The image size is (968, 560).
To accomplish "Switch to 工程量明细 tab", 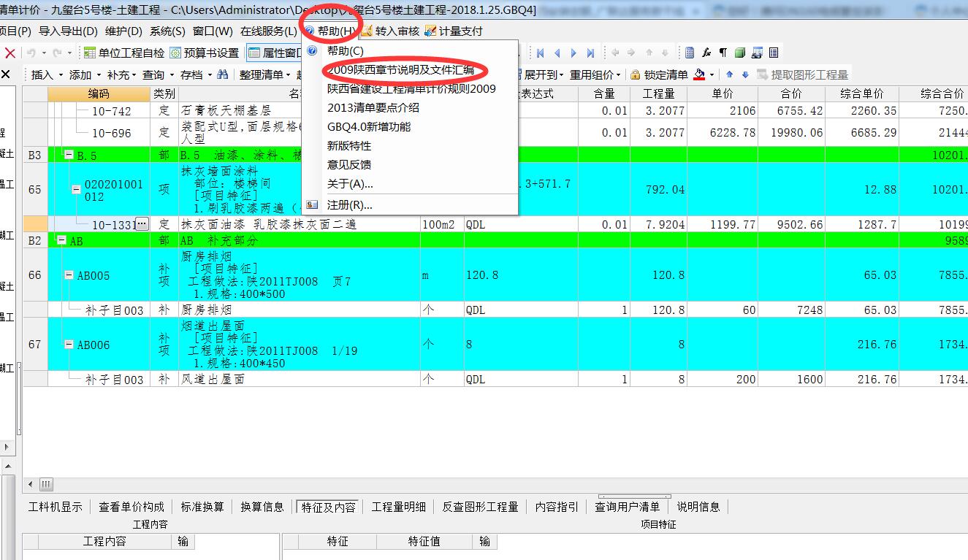I will point(399,507).
